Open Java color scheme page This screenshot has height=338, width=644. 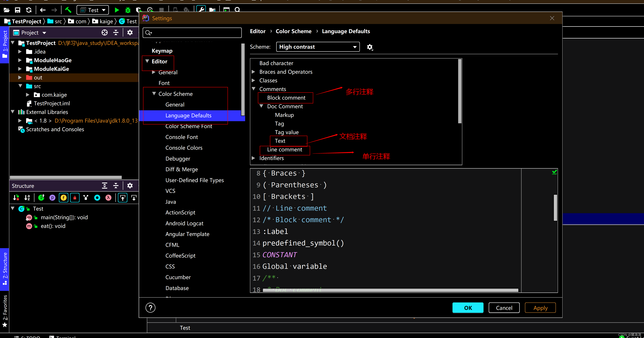[x=170, y=202]
